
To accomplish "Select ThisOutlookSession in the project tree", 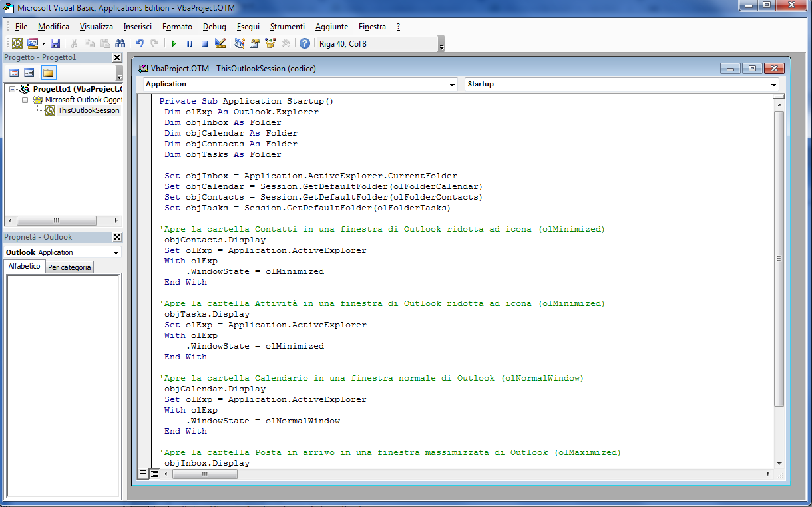I will [x=87, y=110].
